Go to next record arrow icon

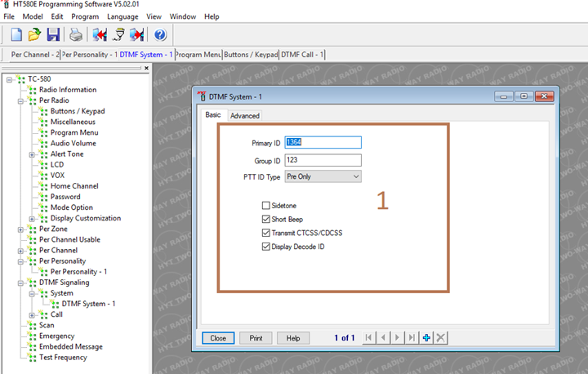click(397, 337)
